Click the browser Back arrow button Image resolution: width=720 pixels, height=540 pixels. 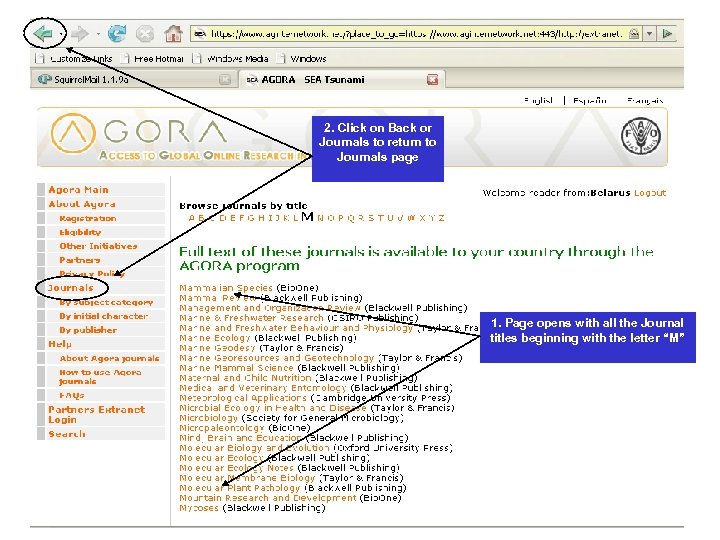(43, 33)
